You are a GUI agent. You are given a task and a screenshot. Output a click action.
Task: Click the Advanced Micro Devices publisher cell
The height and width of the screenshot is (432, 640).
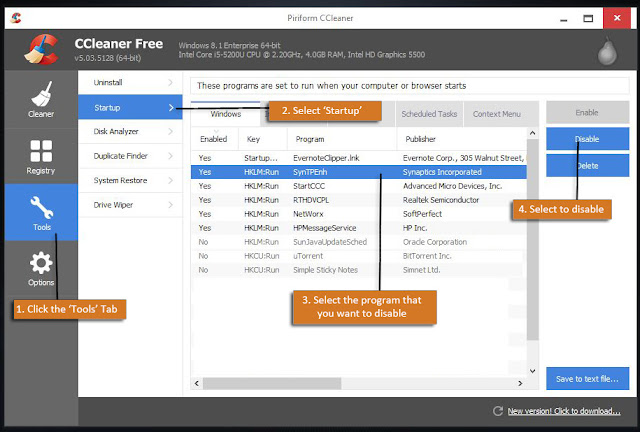[452, 186]
